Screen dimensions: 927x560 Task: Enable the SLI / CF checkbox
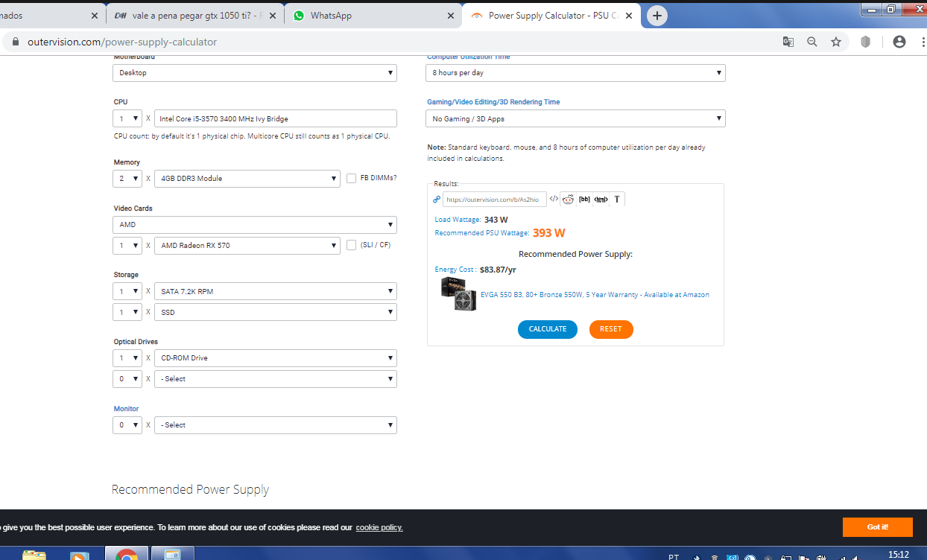tap(352, 245)
